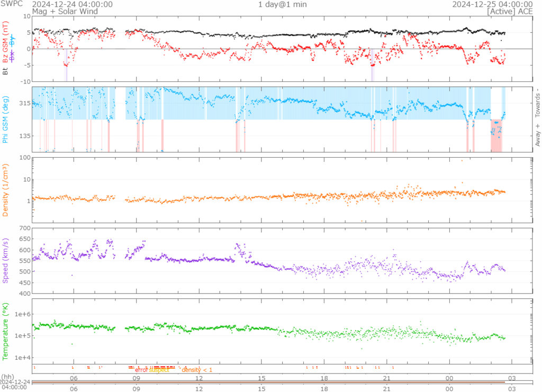Click the 135 tick on Phi axis
This screenshot has height=392, width=542.
[x=24, y=136]
